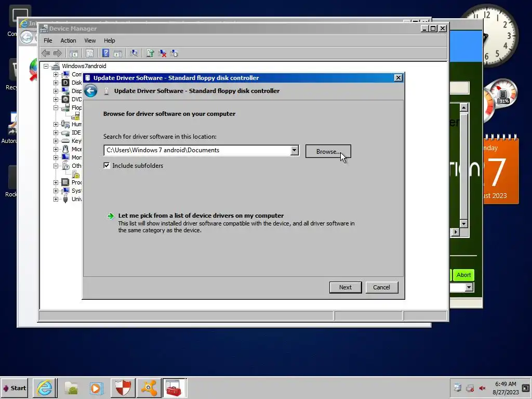Screen dimensions: 532x399
Task: Click Cancel in Update Driver dialog
Action: point(382,287)
